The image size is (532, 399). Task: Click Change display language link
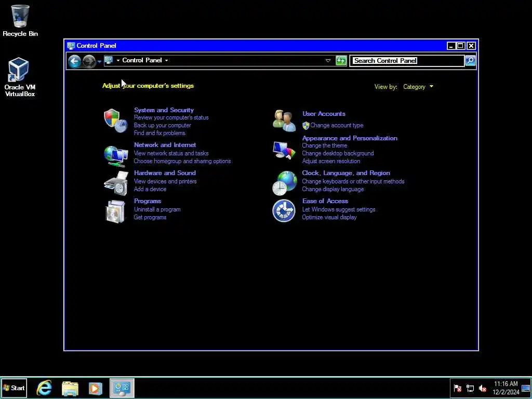333,189
